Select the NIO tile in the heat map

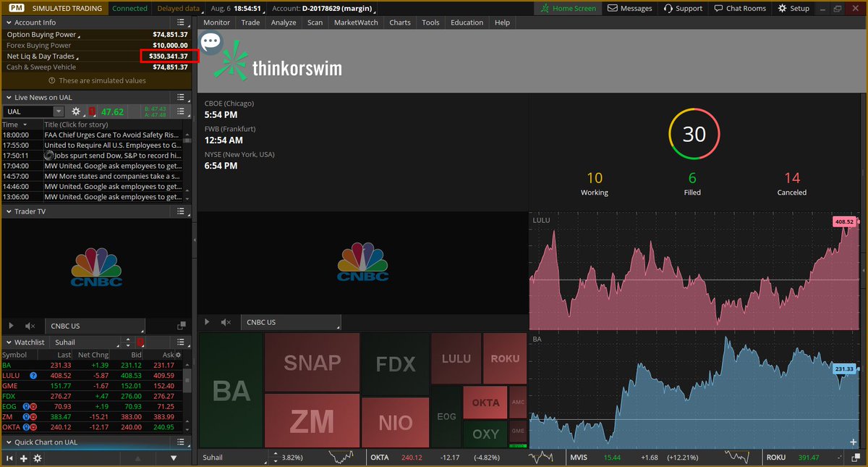tap(394, 421)
